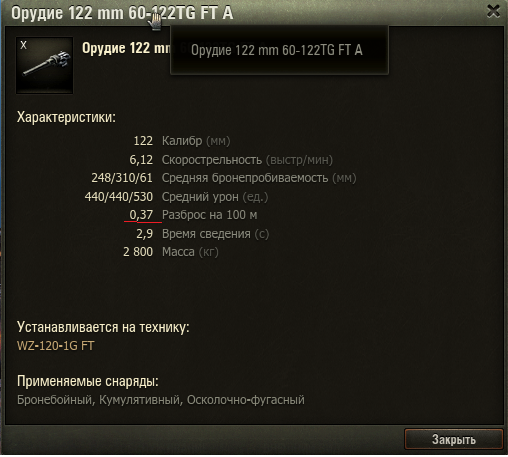Click the Устанавливается на технику heading
Screen dimensions: 508x457
[103, 327]
